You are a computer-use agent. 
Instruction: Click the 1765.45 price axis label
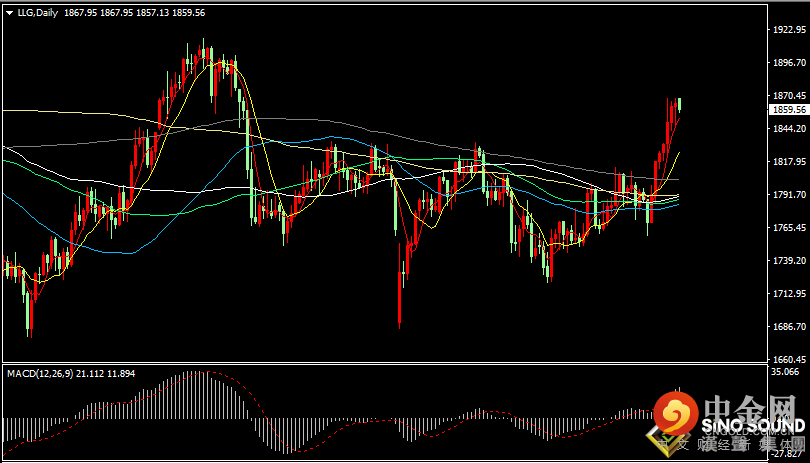click(x=789, y=227)
